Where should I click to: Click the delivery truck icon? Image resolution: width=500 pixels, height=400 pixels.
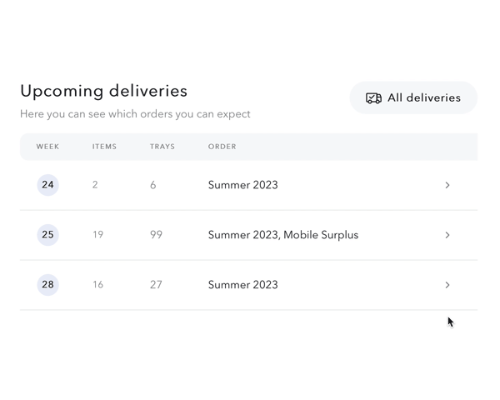[x=374, y=98]
